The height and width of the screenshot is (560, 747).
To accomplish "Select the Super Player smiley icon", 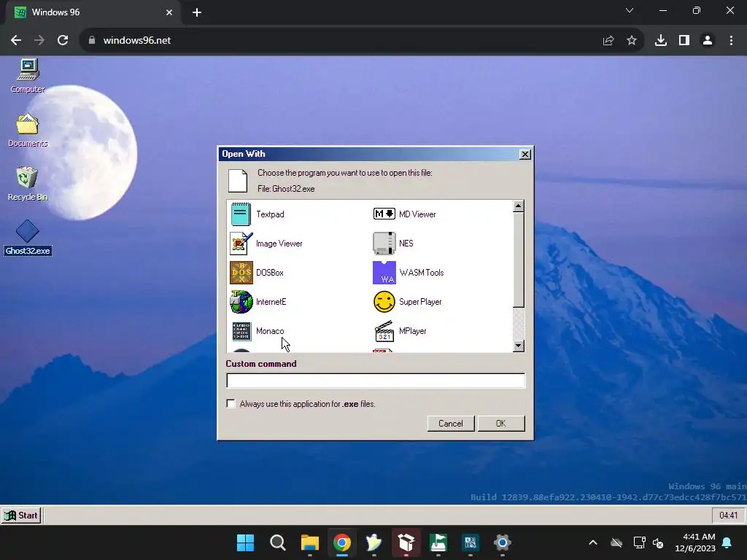I will pos(384,302).
